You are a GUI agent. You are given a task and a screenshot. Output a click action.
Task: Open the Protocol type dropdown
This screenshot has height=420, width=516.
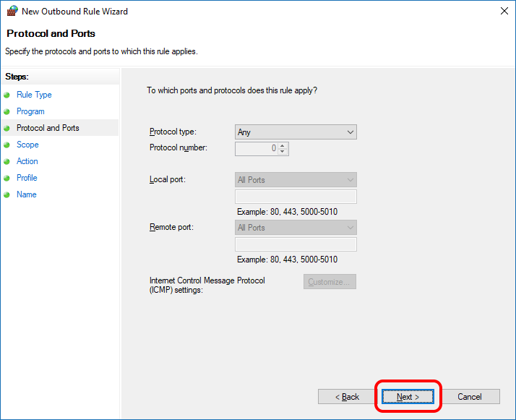(296, 132)
